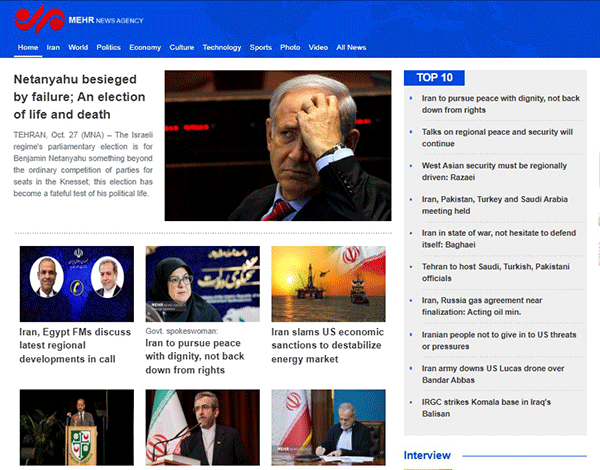Open the World navigation item

point(78,47)
